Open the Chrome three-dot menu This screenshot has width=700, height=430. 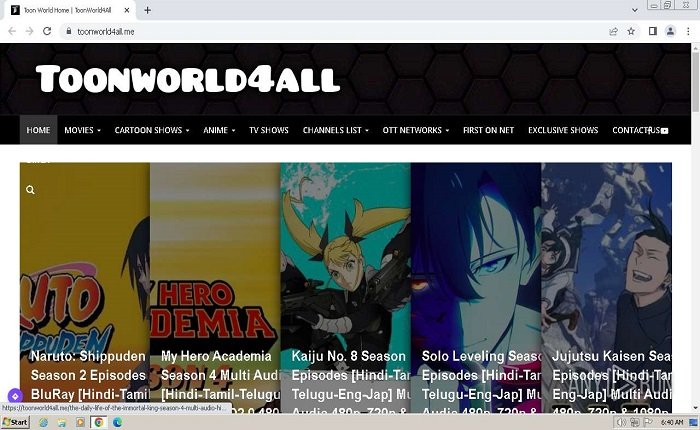pos(688,31)
